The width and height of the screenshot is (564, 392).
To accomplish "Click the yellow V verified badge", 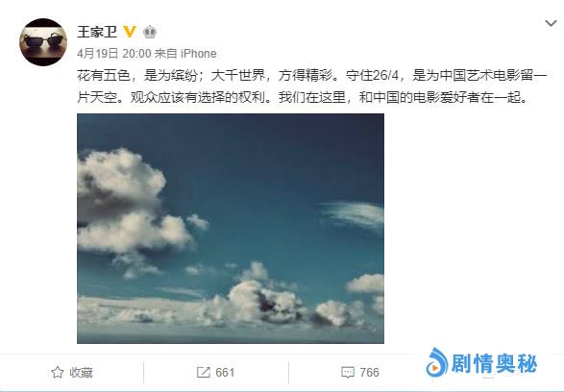I will point(130,32).
